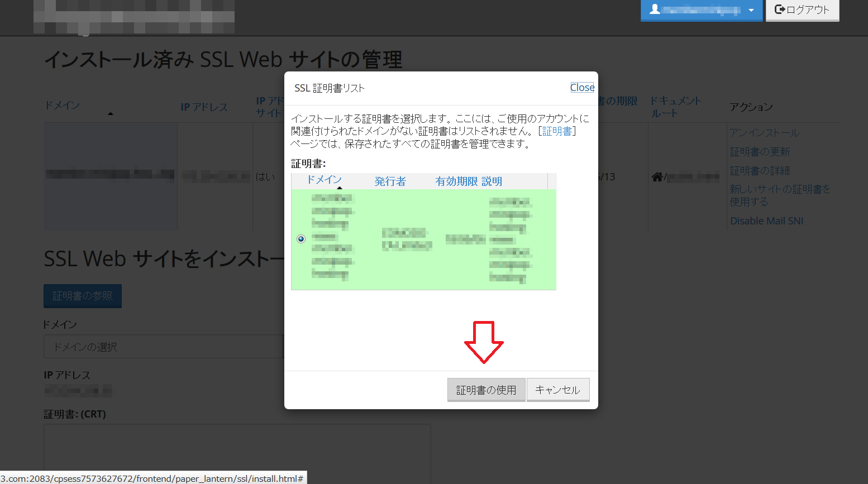This screenshot has width=868, height=484.
Task: Click the Disable Mail SNI link
Action: coord(766,221)
